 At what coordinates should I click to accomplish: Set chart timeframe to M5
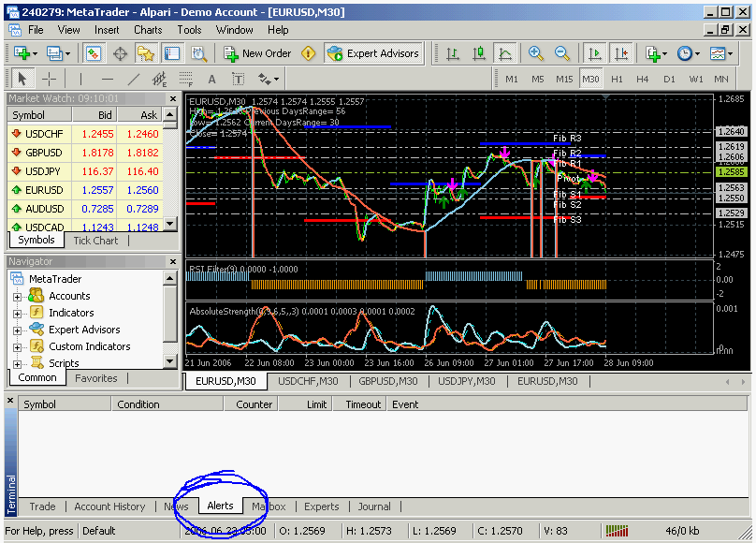coord(538,79)
